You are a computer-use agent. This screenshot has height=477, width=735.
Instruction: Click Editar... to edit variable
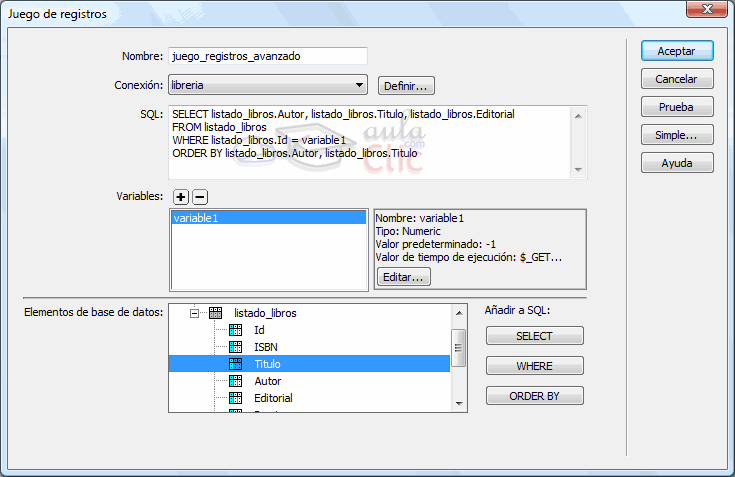coord(402,277)
